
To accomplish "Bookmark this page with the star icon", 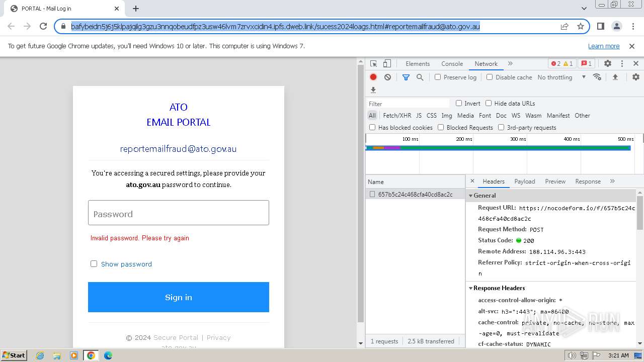I will point(581,27).
